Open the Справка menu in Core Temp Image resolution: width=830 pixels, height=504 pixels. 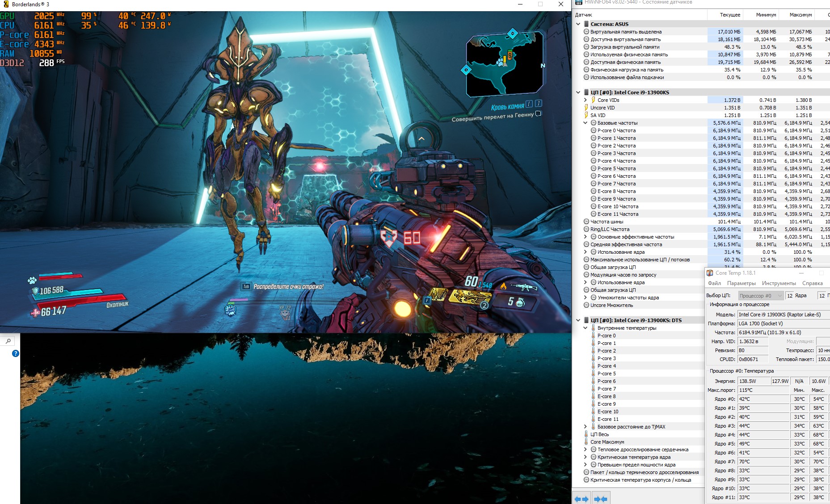click(x=813, y=283)
